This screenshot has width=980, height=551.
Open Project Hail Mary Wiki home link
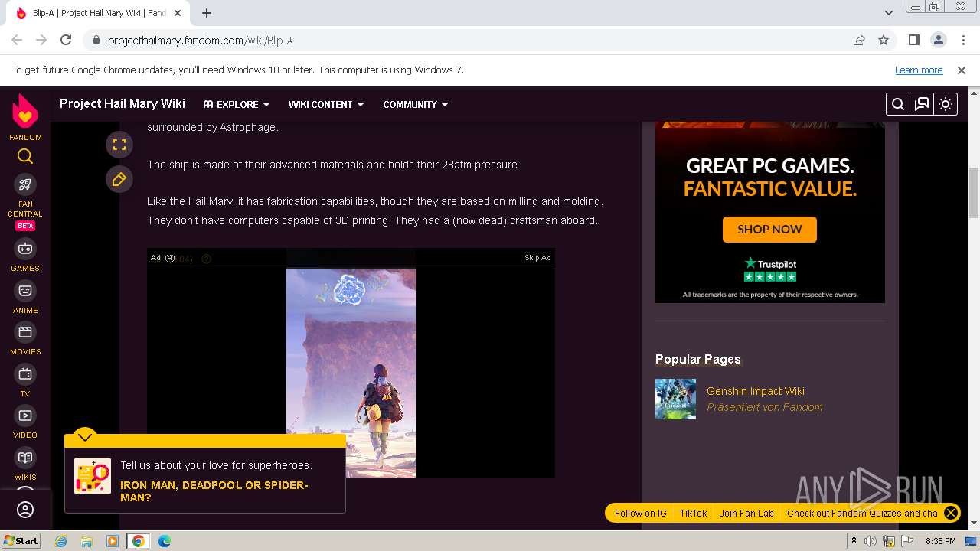point(122,103)
